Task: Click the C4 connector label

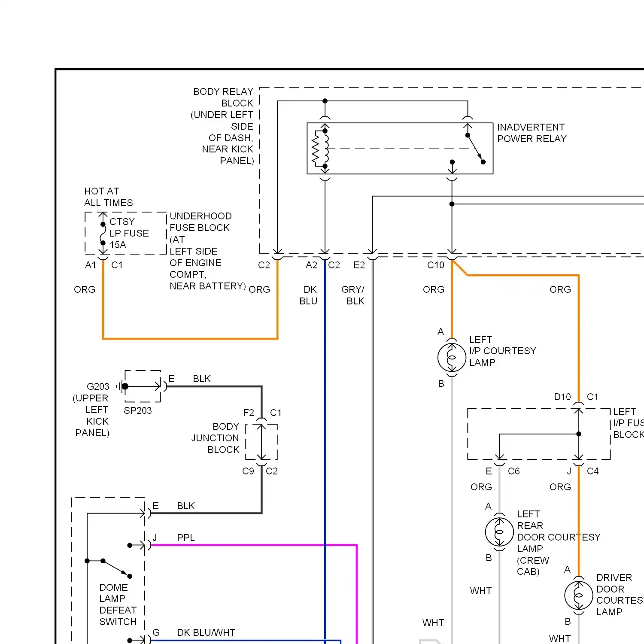Action: click(x=593, y=471)
